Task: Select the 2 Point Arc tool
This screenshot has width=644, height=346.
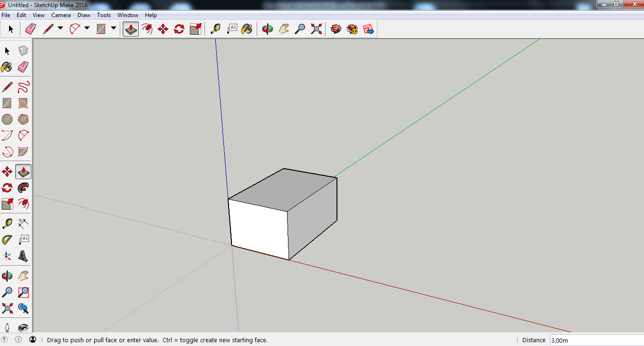Action: coord(23,135)
